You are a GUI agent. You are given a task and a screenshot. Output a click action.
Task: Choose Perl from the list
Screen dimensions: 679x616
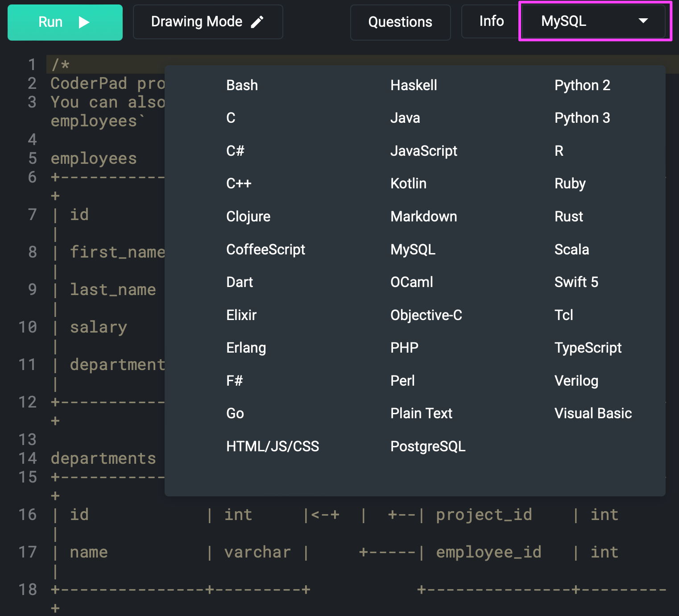pos(402,381)
